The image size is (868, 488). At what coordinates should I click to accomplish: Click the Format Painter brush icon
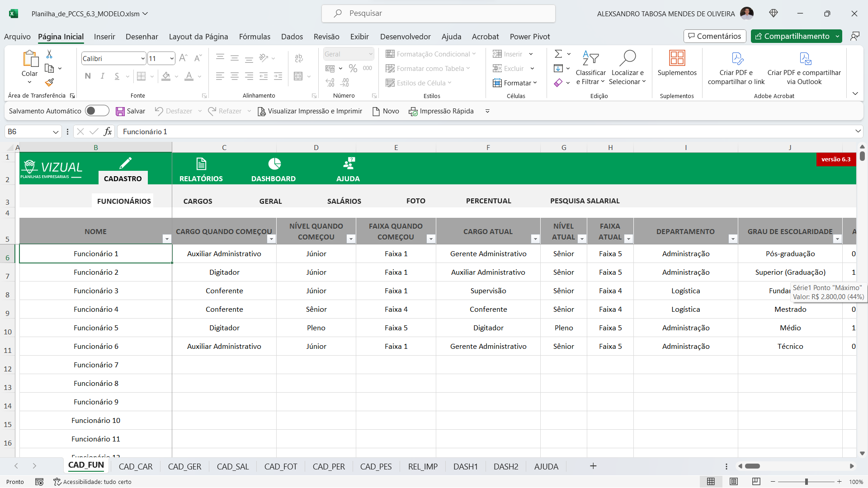point(50,82)
